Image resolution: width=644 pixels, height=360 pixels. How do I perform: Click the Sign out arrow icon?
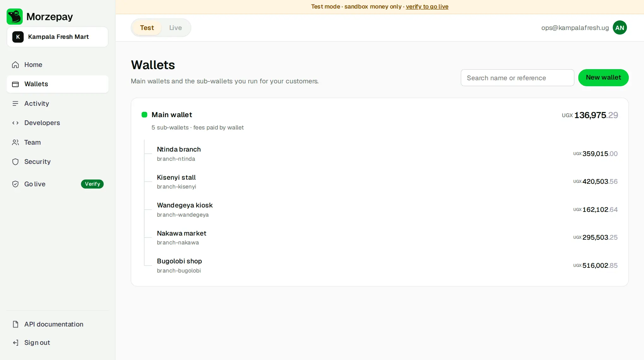tap(15, 343)
